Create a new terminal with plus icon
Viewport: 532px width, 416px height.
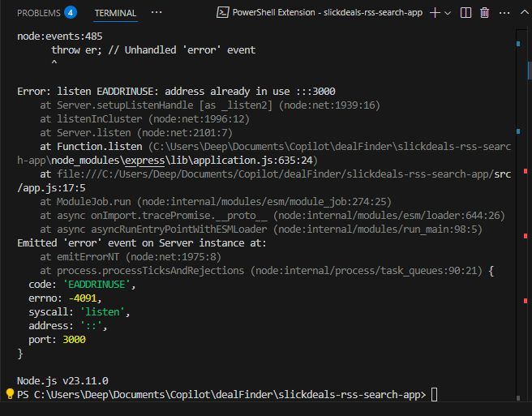pyautogui.click(x=435, y=13)
